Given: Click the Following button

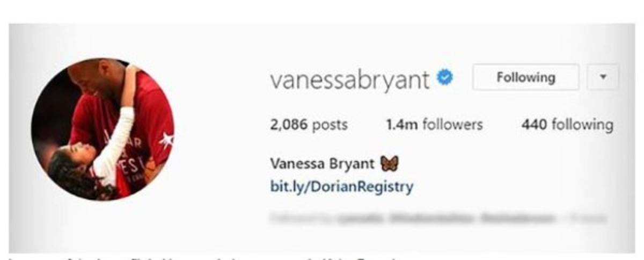Looking at the screenshot, I should (x=525, y=77).
